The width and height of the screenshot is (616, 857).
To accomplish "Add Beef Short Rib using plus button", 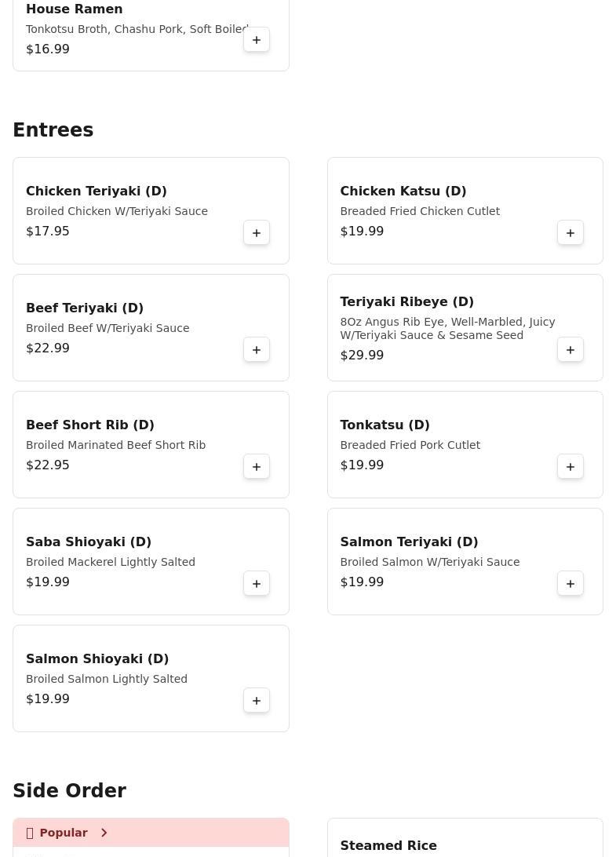I will [x=257, y=467].
